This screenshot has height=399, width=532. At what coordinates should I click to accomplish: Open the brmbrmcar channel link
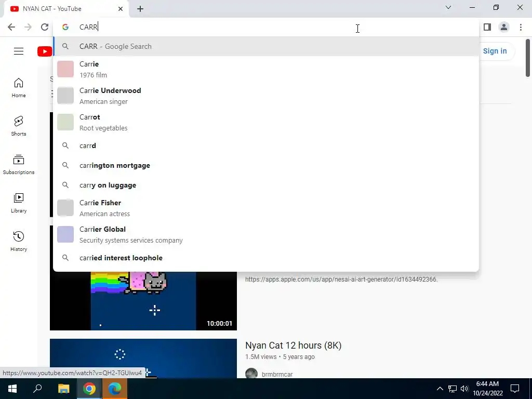[x=277, y=374]
